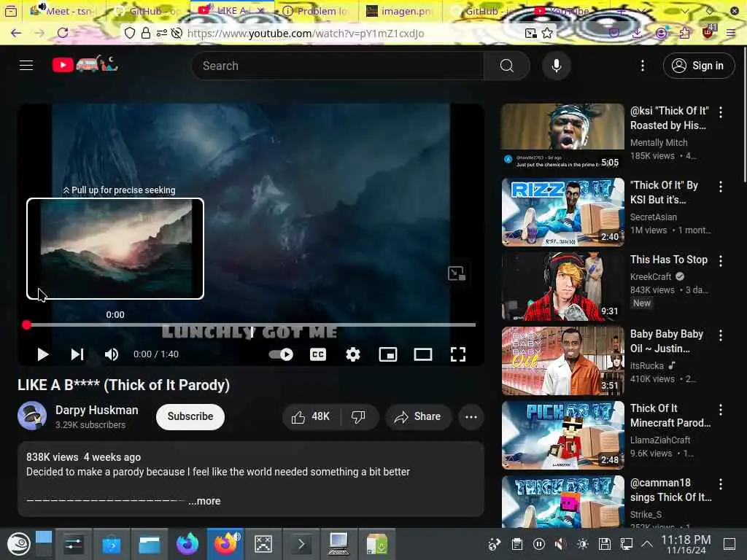This screenshot has height=560, width=747.
Task: Open options for 'Baby Baby Baby Oil' video
Action: pos(721,335)
